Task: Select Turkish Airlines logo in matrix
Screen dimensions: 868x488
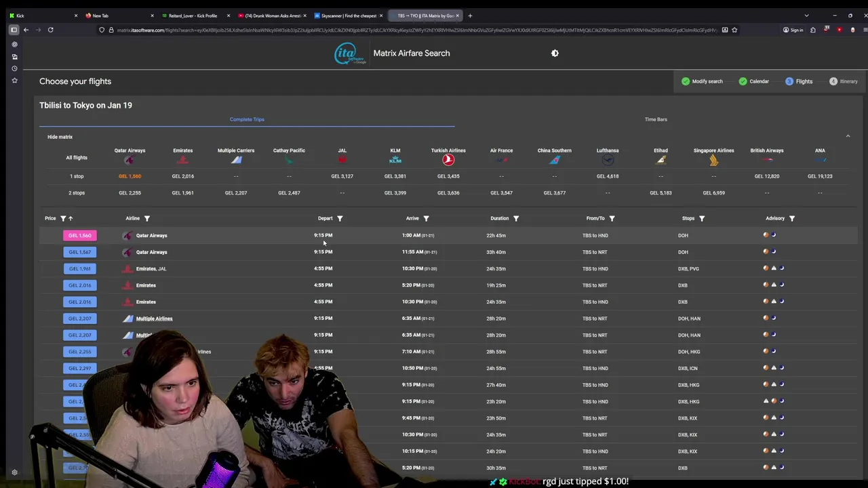Action: click(448, 160)
